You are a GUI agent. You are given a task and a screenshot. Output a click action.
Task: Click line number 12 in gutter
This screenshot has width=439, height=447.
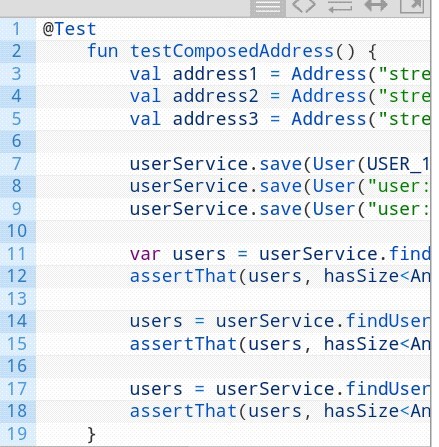pos(17,276)
